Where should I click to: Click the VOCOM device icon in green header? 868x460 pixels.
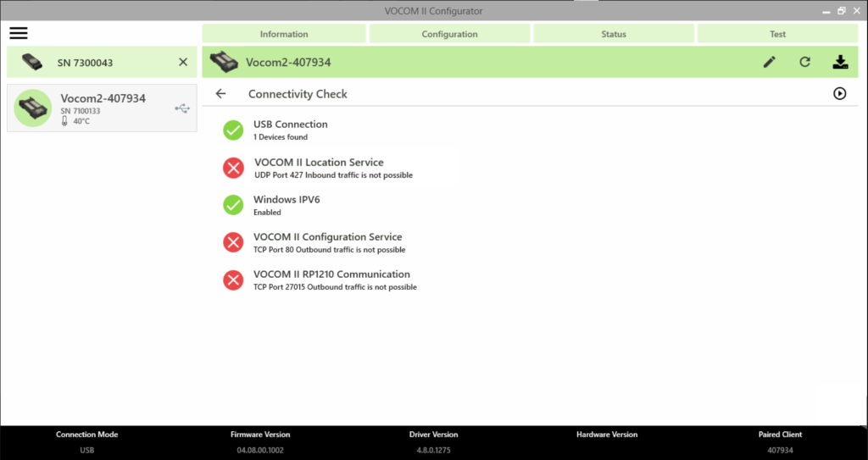[224, 62]
